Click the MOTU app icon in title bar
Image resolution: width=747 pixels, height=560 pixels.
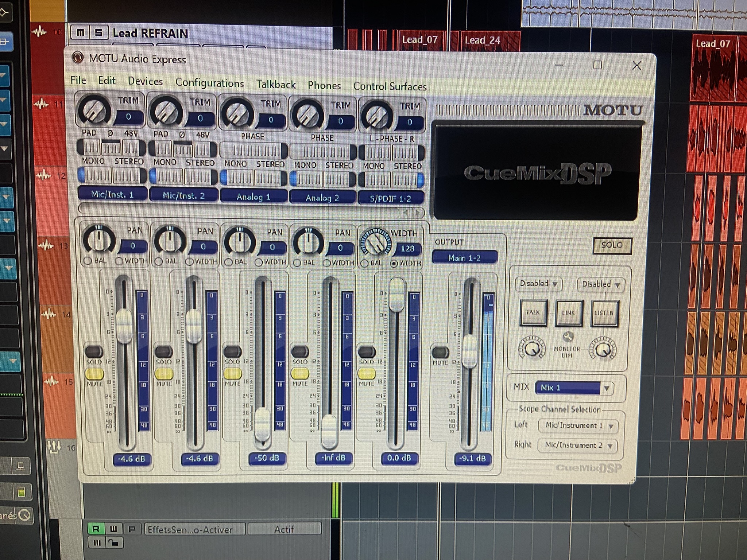[77, 58]
